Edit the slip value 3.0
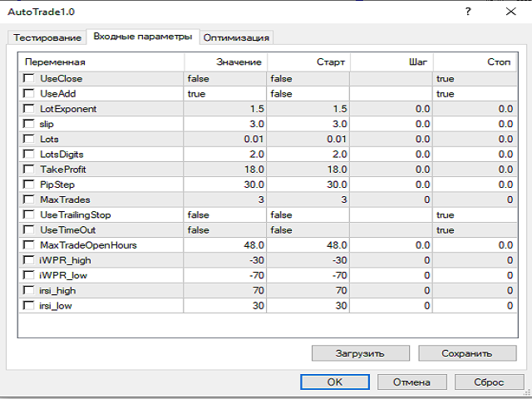The height and width of the screenshot is (399, 532). click(225, 124)
